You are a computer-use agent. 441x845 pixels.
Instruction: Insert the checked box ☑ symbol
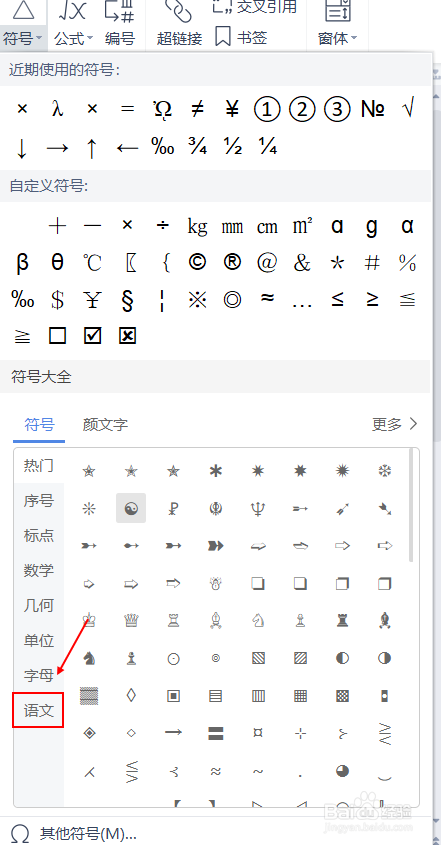point(92,336)
